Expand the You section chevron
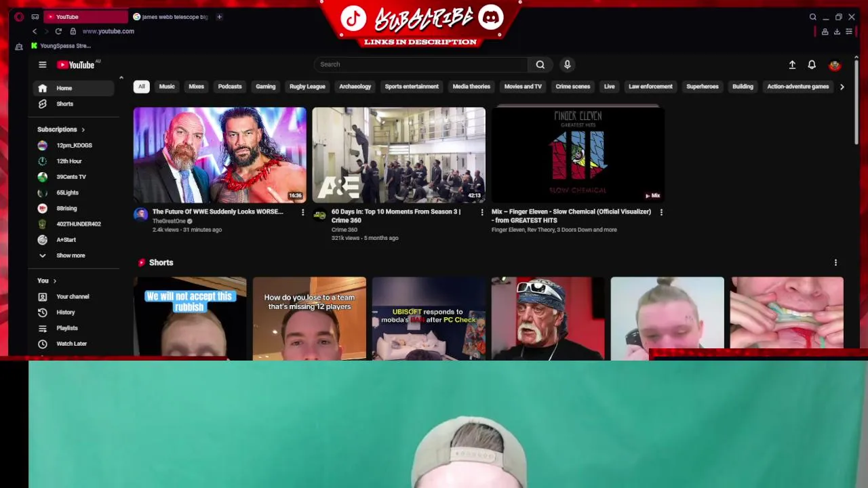Image resolution: width=868 pixels, height=488 pixels. [x=55, y=281]
